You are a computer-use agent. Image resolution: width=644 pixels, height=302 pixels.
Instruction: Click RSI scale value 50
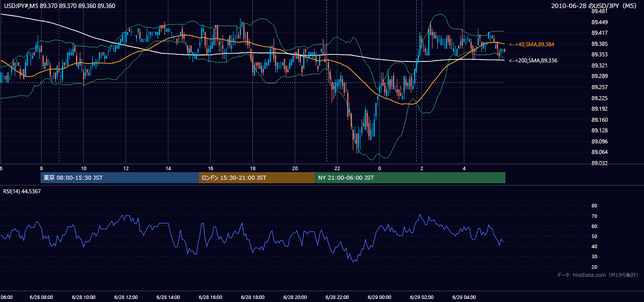point(594,236)
